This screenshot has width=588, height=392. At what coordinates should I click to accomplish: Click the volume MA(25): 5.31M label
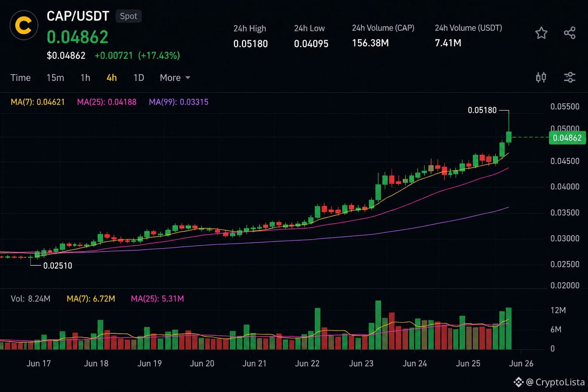pos(157,299)
